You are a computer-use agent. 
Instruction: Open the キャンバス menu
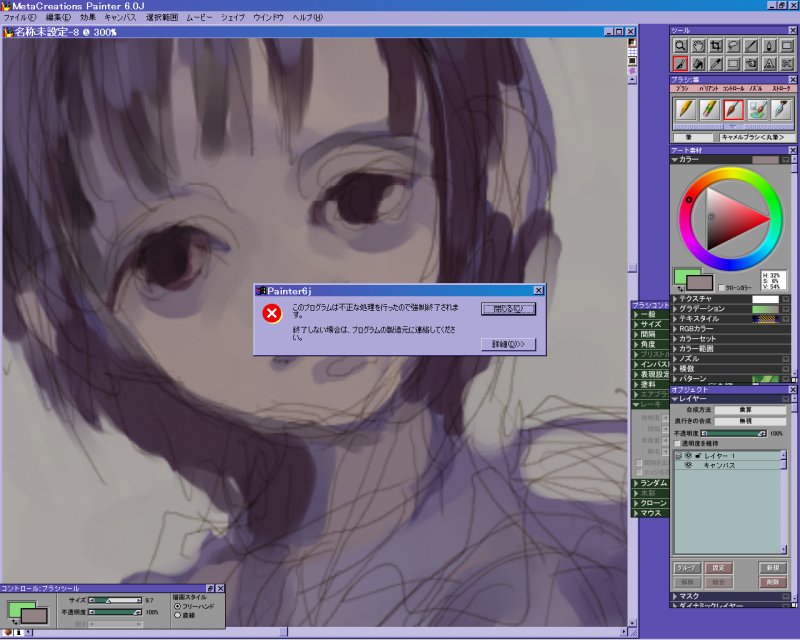(120, 17)
